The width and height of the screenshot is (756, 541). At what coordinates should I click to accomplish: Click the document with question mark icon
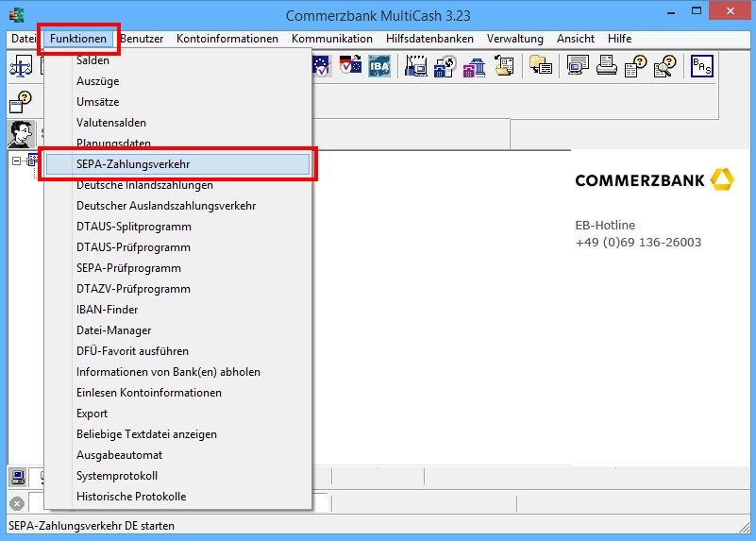(x=635, y=66)
